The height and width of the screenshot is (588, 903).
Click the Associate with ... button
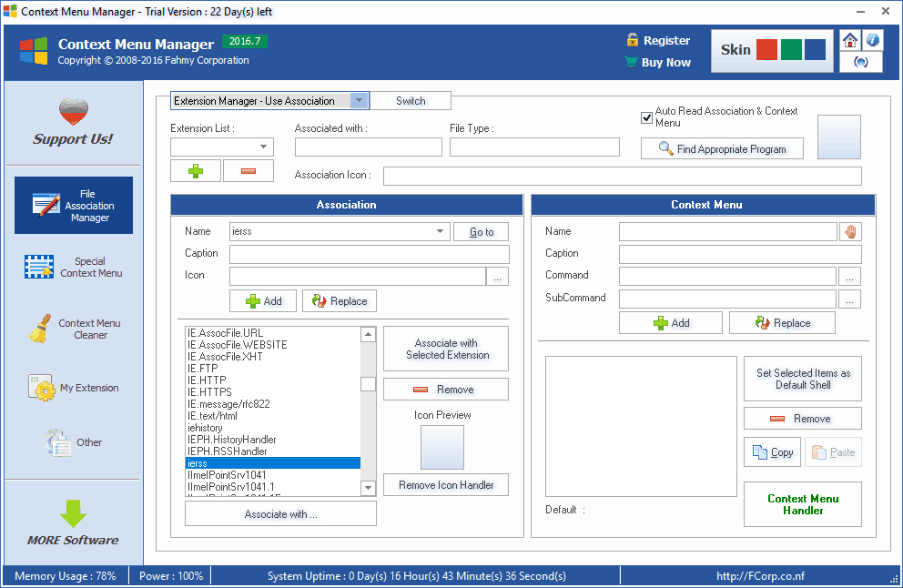[280, 513]
